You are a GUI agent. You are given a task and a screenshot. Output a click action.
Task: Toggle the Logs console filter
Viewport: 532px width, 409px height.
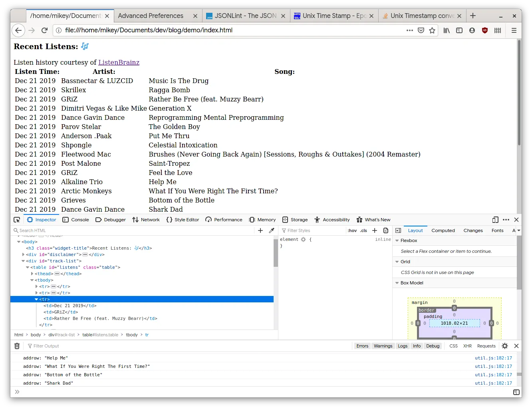coord(403,346)
